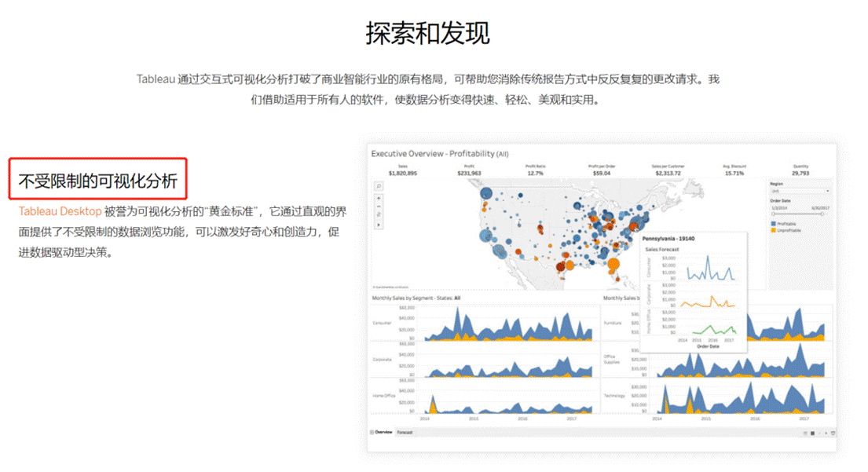Reset the map view with home icon

[x=379, y=214]
